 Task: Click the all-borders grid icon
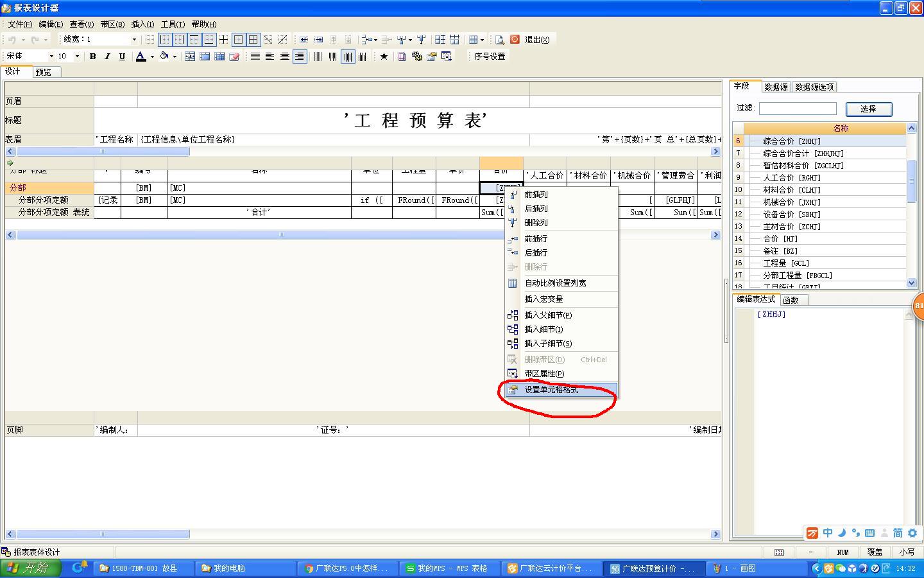253,39
